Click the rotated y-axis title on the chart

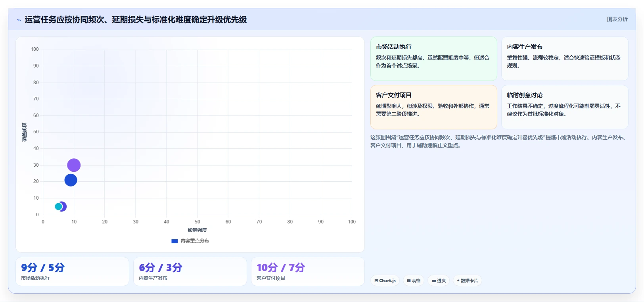(x=24, y=132)
